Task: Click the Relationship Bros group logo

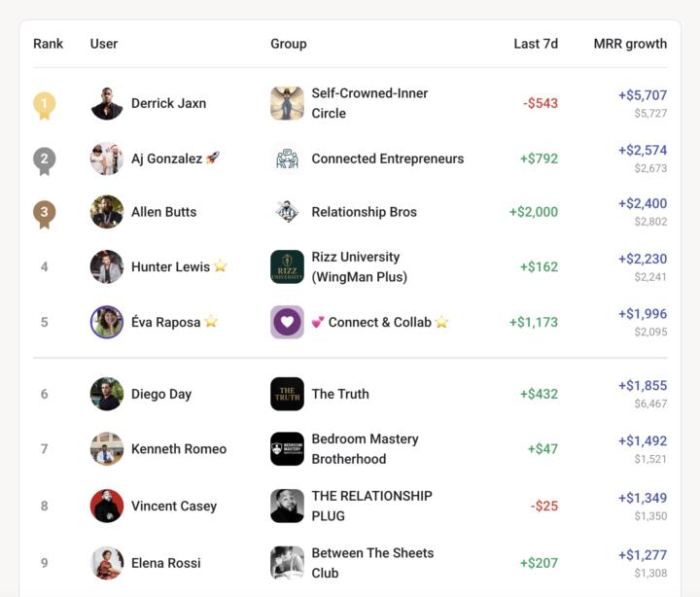Action: 287,212
